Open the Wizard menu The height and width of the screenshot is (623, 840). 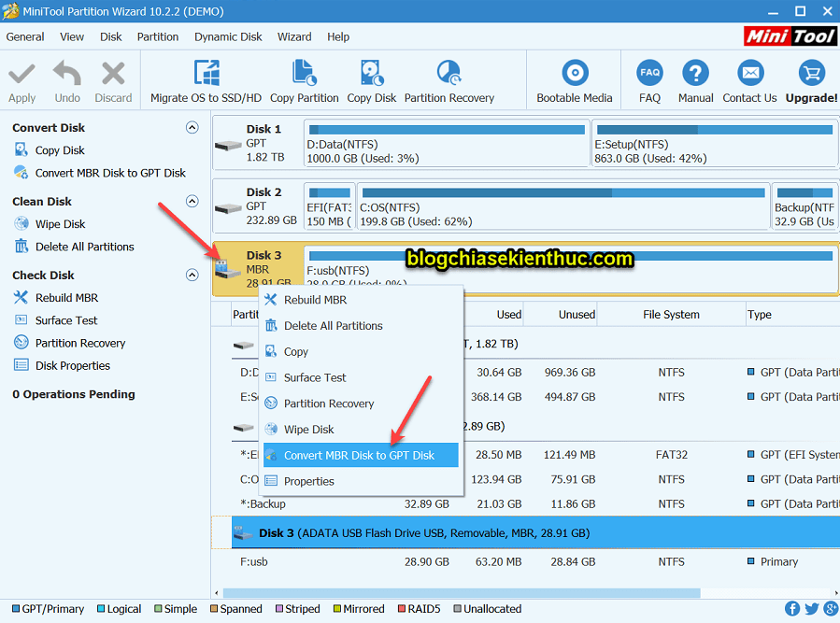294,37
